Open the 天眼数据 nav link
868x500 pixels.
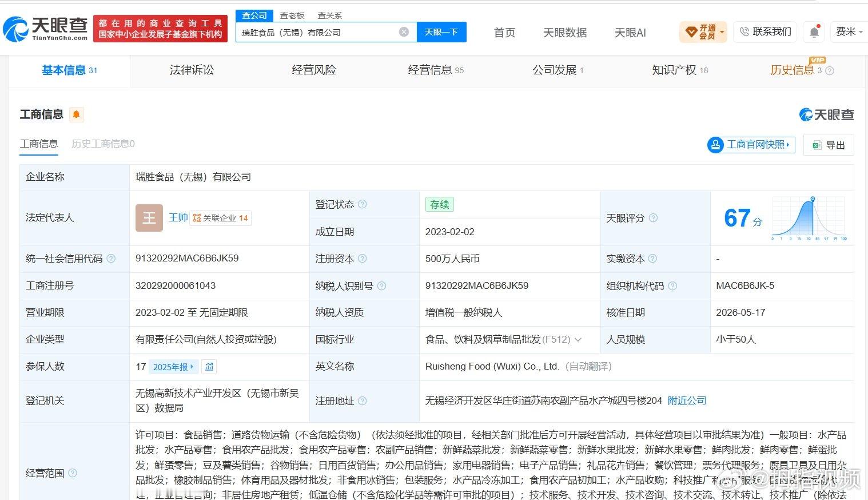565,33
